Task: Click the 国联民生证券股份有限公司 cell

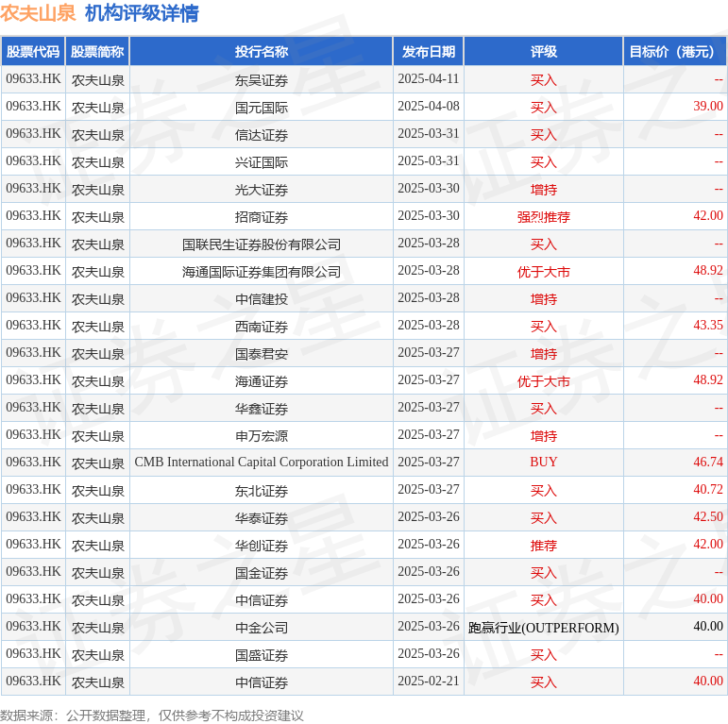Action: point(262,244)
